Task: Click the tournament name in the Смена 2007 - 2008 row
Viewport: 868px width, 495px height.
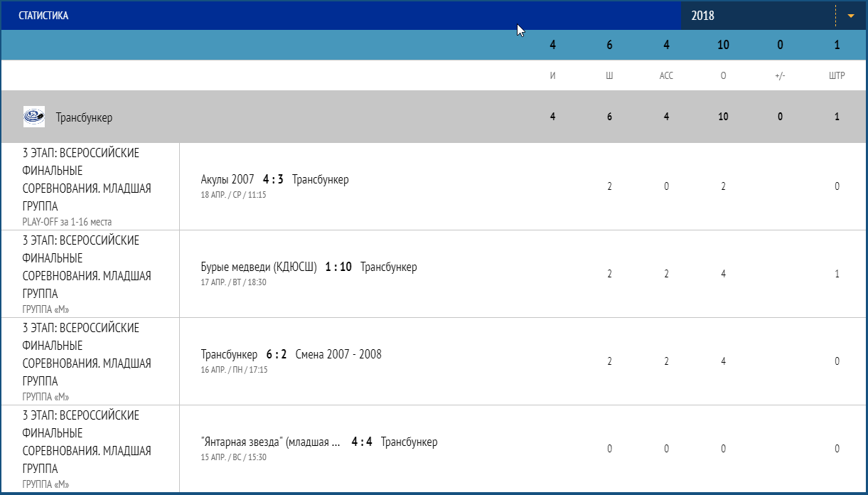Action: (x=87, y=355)
